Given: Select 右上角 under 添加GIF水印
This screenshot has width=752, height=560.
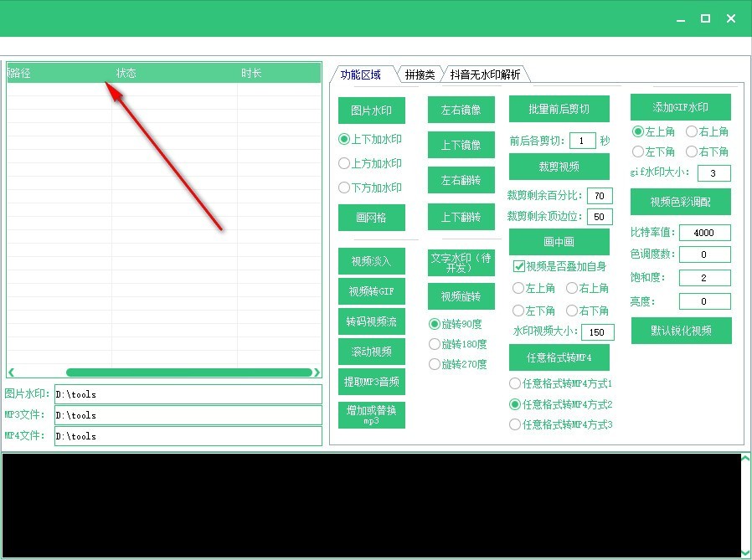Looking at the screenshot, I should click(x=707, y=131).
